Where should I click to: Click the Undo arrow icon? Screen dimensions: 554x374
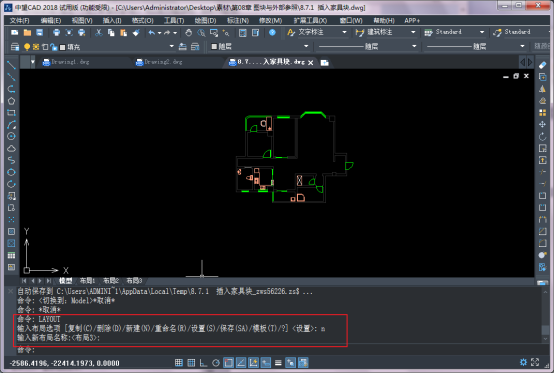click(x=152, y=33)
